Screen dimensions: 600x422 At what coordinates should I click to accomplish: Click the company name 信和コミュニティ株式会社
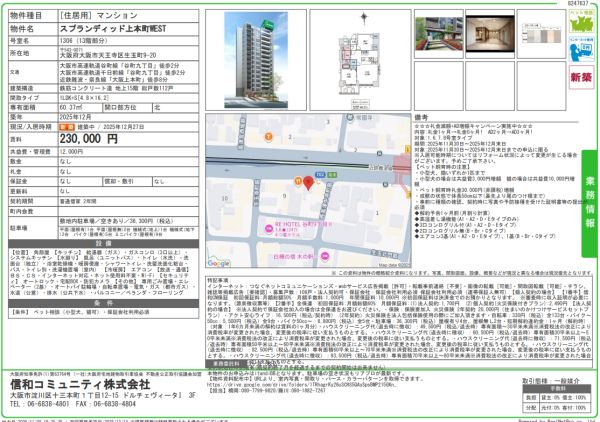point(80,384)
